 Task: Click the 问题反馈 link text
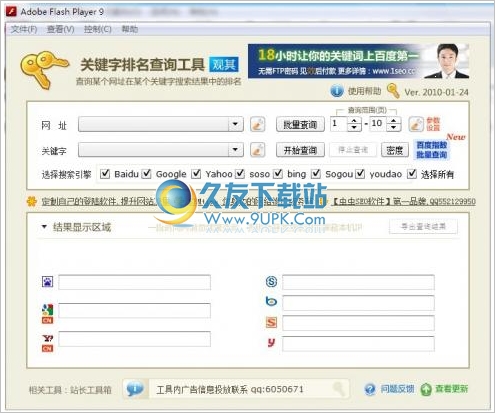point(397,389)
